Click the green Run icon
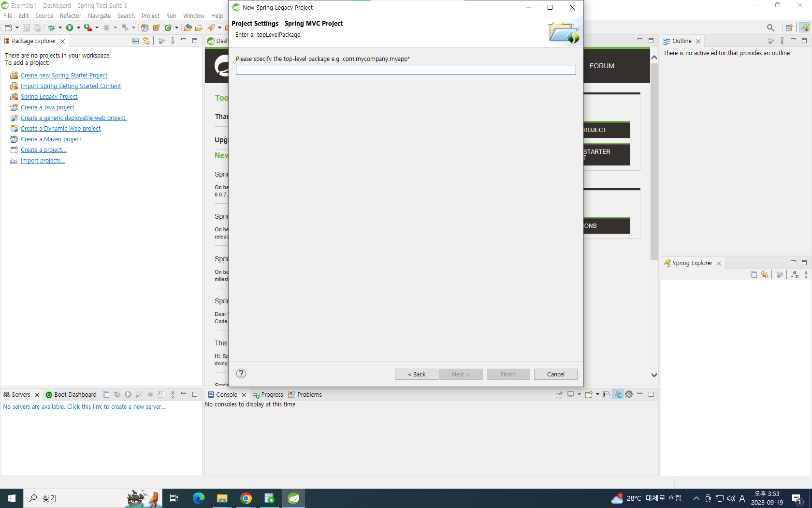 (x=70, y=28)
